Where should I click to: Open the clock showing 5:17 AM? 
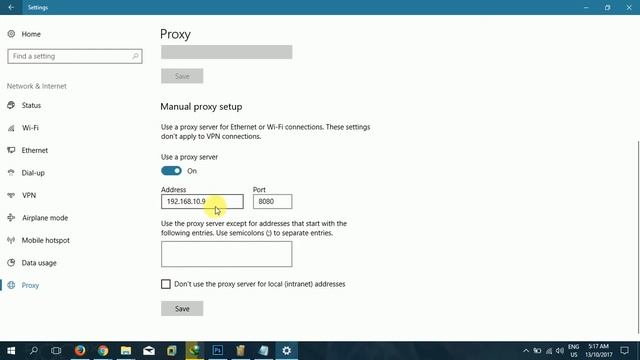pyautogui.click(x=598, y=351)
